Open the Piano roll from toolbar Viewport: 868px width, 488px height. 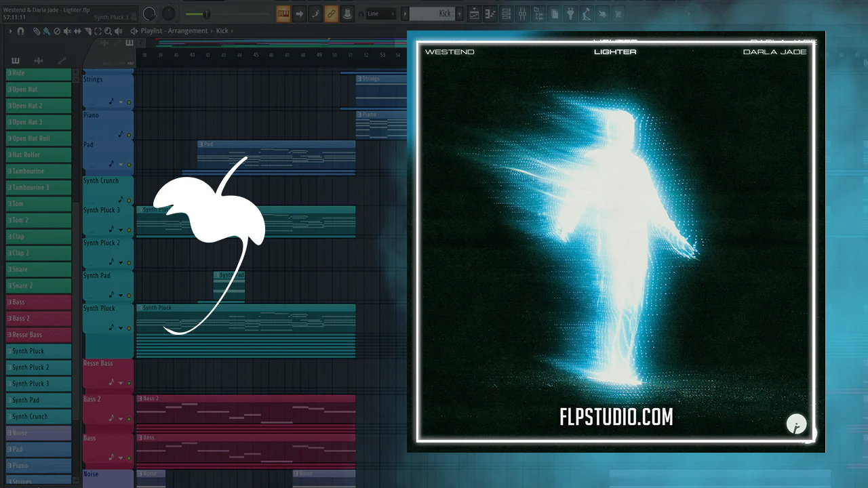[x=490, y=14]
